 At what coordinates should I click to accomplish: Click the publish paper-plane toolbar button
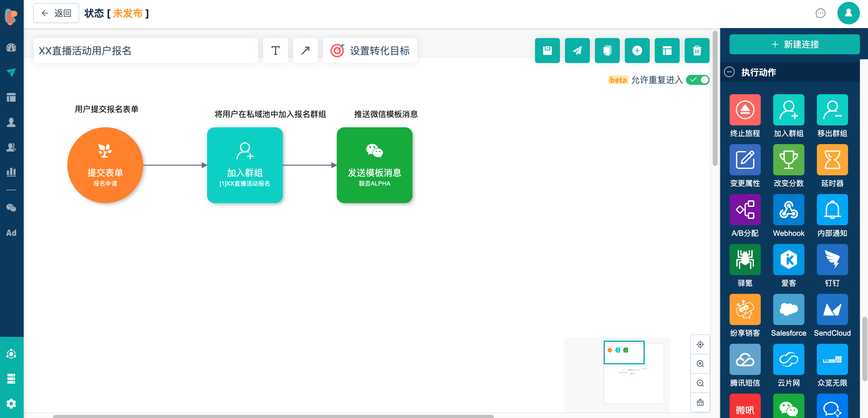click(577, 51)
